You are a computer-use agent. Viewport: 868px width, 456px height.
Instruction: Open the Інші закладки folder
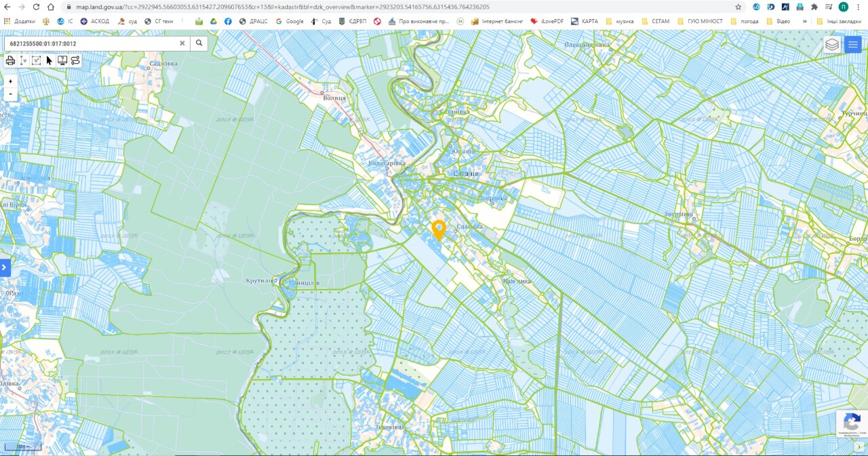840,21
